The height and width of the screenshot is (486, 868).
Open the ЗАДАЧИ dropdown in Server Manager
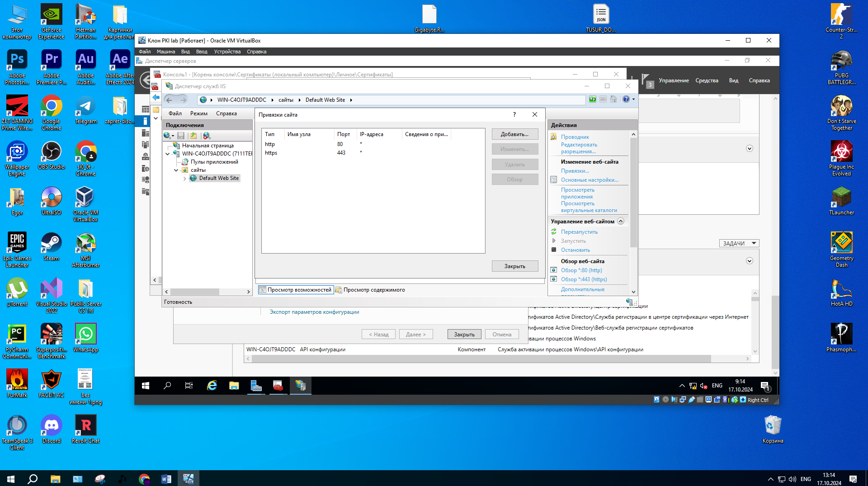pyautogui.click(x=739, y=243)
